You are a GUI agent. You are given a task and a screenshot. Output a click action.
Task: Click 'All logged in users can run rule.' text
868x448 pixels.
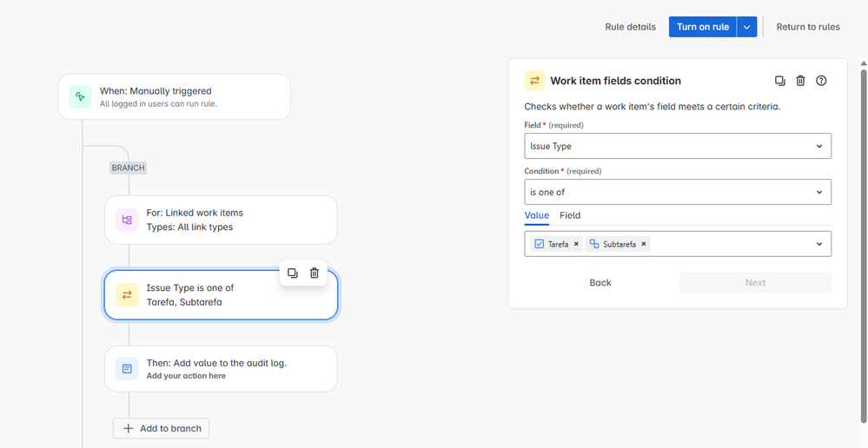pos(158,103)
